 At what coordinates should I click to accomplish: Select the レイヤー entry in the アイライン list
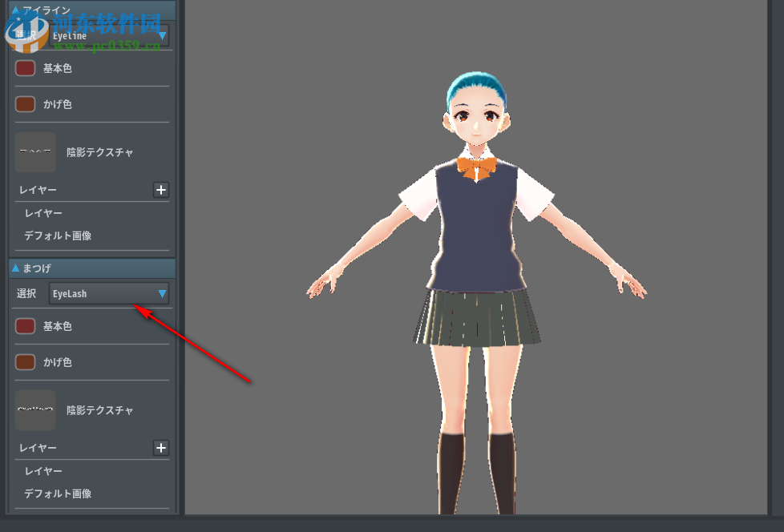pyautogui.click(x=43, y=212)
